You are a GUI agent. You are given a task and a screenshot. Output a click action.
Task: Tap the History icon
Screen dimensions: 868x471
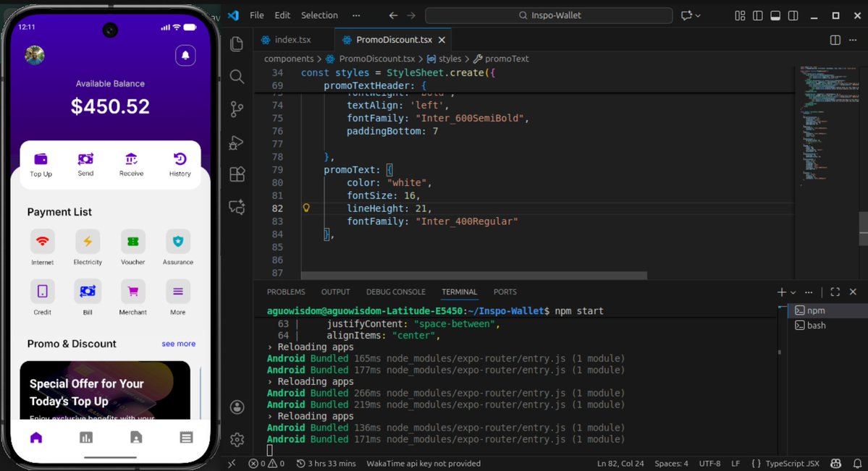[x=180, y=159]
